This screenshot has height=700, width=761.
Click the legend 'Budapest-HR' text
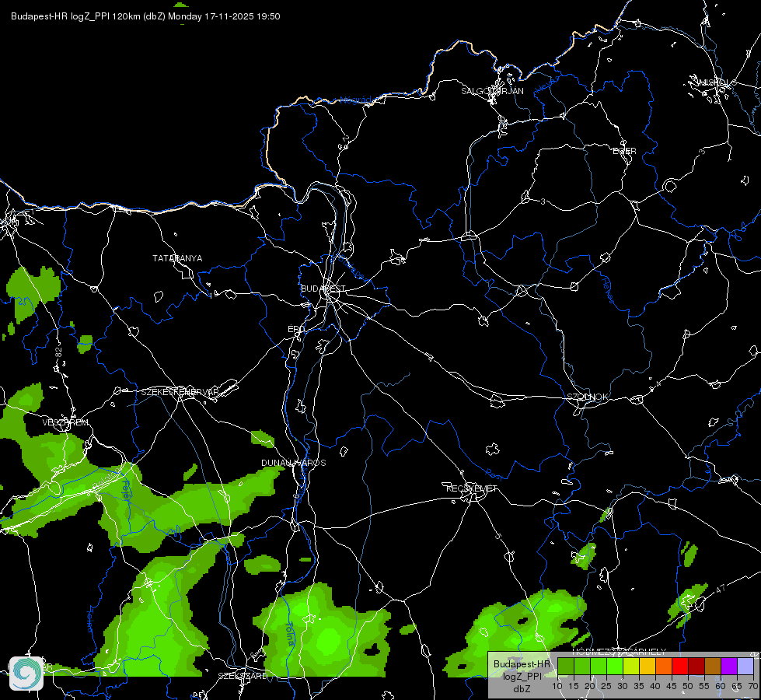point(522,664)
